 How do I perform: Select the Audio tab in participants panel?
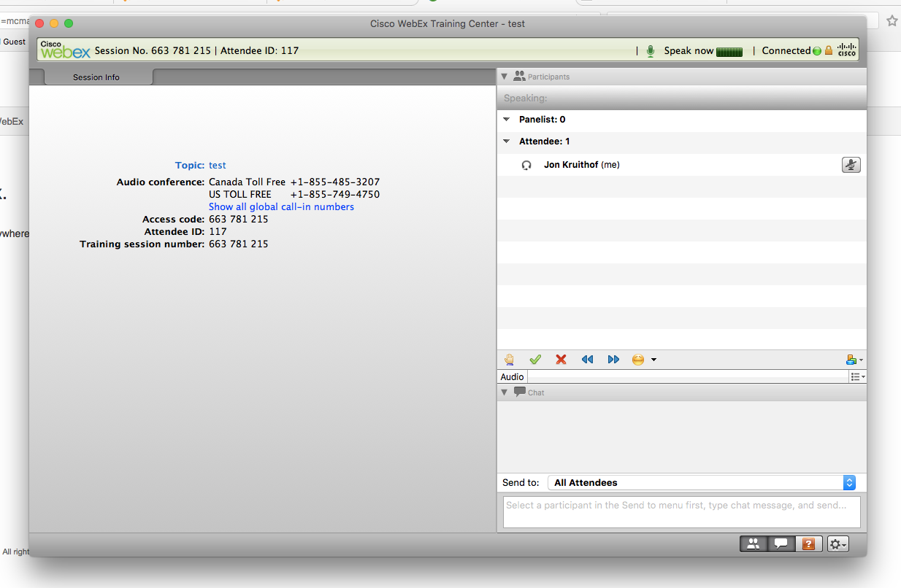point(512,377)
